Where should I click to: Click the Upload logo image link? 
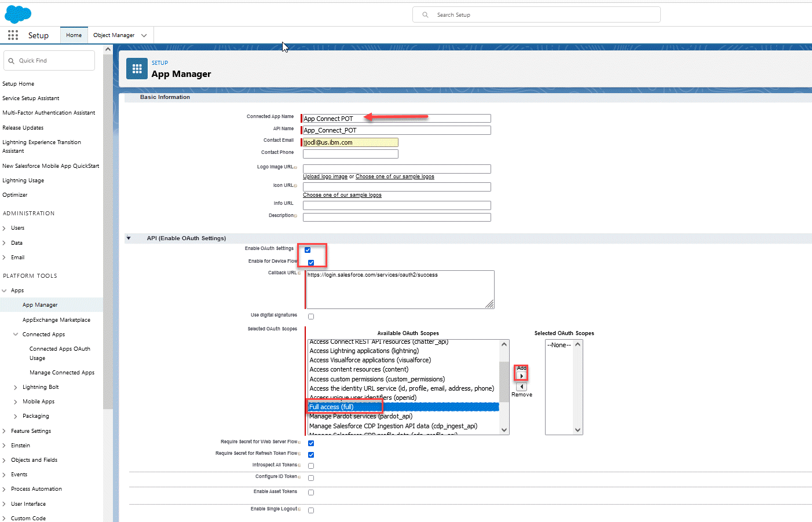point(325,177)
